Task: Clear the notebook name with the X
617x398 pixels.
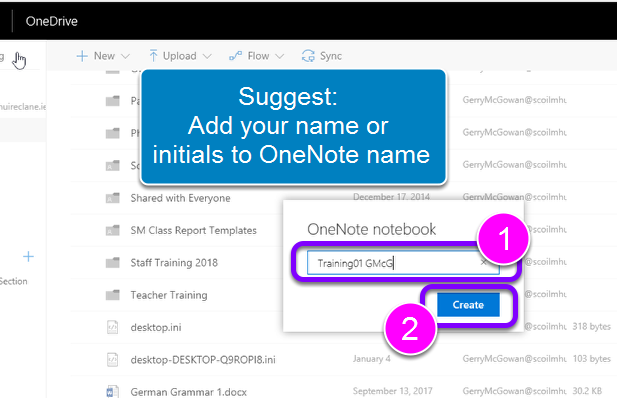Action: tap(484, 263)
